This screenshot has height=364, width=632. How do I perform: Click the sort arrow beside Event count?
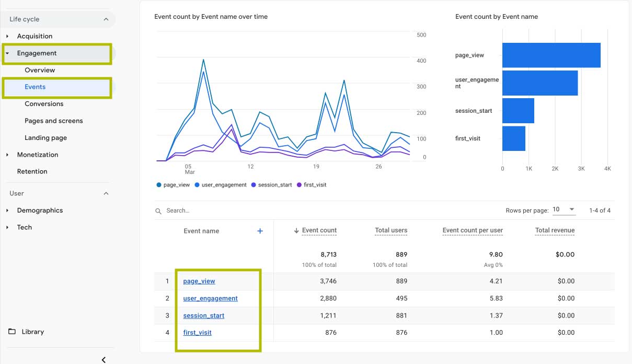pos(296,230)
